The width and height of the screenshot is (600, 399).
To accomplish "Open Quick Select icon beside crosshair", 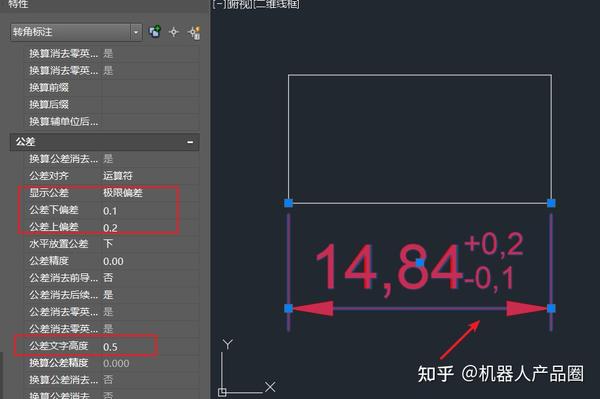I will coord(194,33).
